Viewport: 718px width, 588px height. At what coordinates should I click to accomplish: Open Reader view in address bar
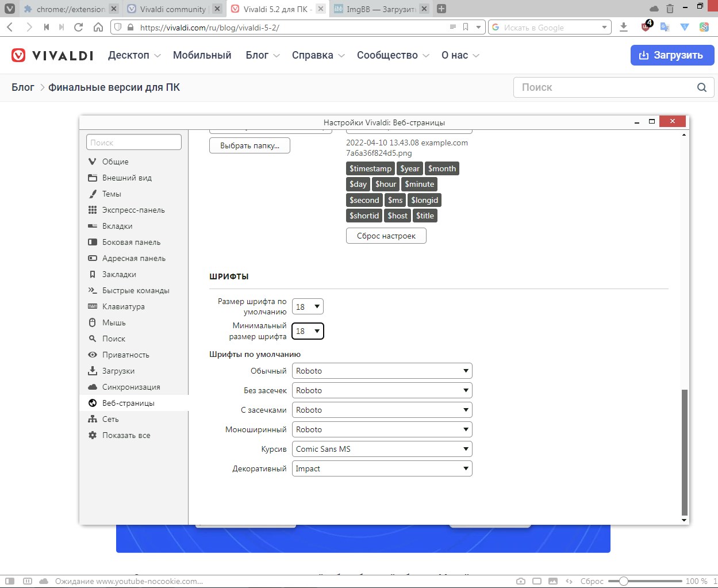pos(452,27)
